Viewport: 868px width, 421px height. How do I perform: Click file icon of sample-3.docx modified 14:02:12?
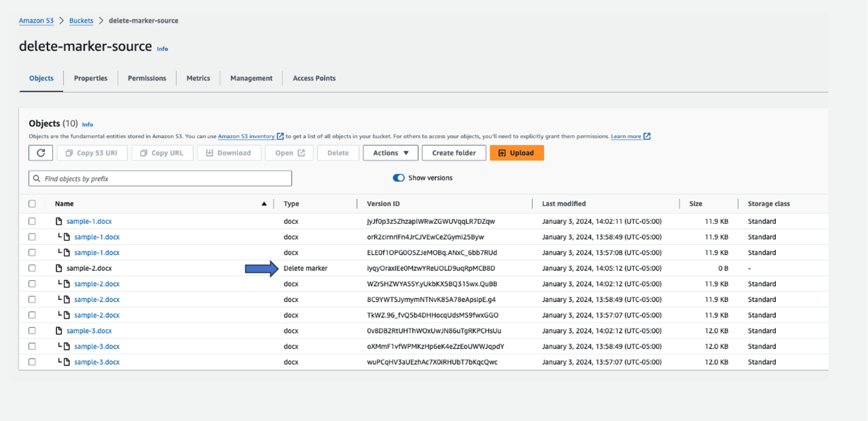tap(59, 331)
